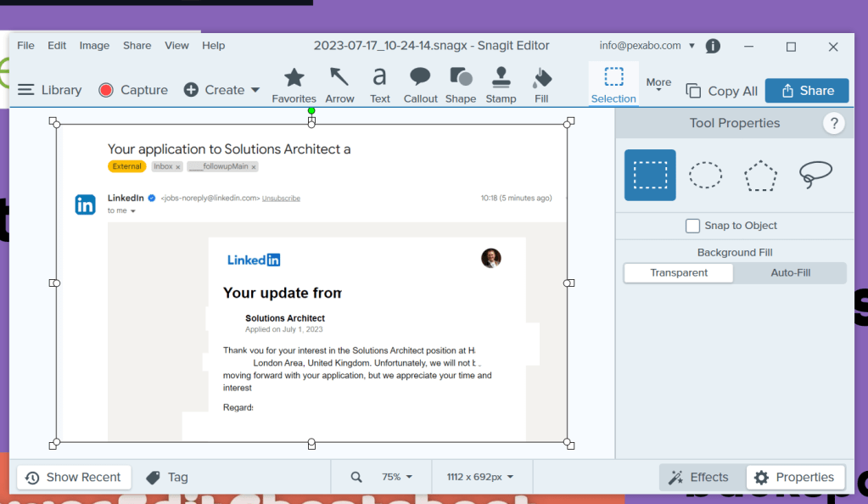Image resolution: width=868 pixels, height=504 pixels.
Task: Remove the Inbox label tag
Action: (x=177, y=166)
